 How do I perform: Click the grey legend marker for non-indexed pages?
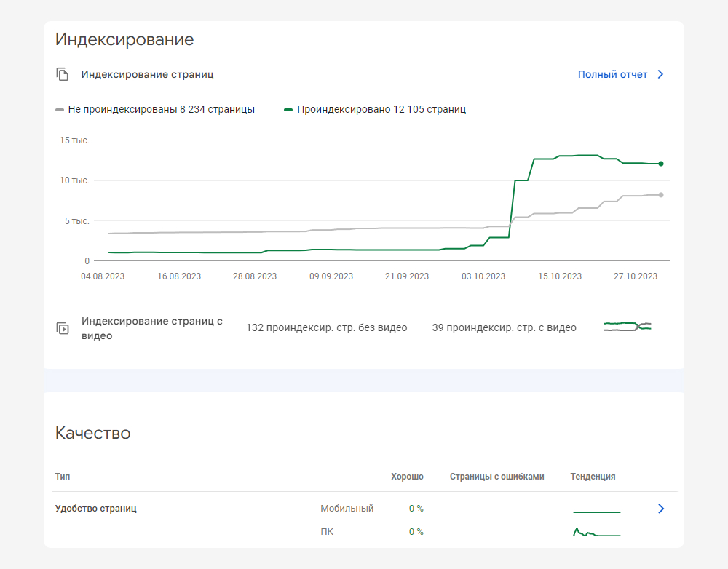[x=60, y=110]
